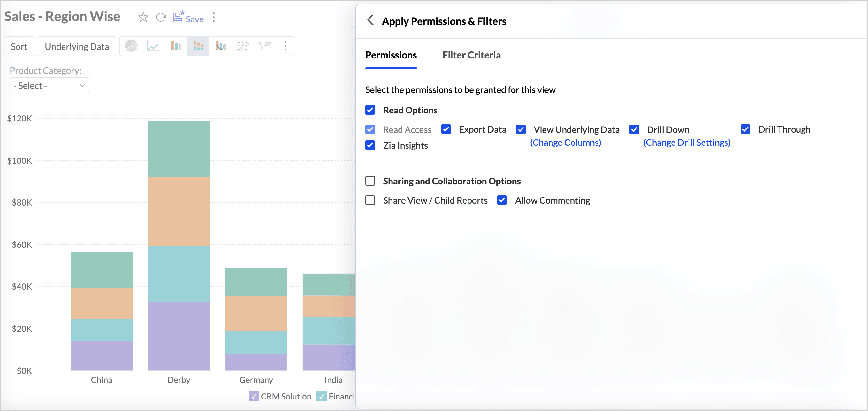Screen dimensions: 868x411
Task: Click the Derby axis label
Action: click(x=179, y=380)
